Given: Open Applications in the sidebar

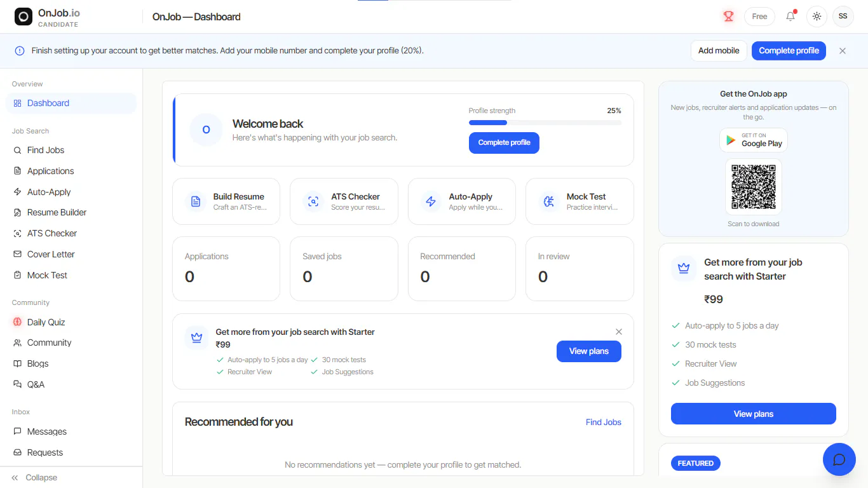Looking at the screenshot, I should (x=71, y=171).
